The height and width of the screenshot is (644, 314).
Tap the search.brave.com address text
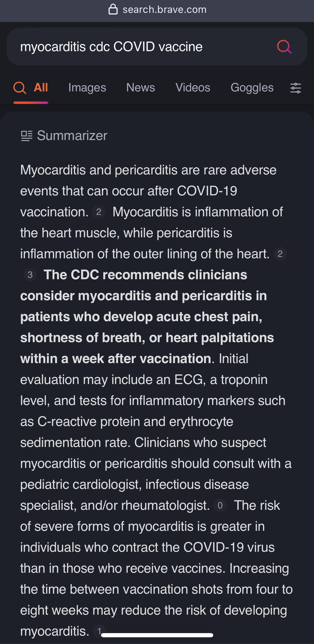click(164, 10)
